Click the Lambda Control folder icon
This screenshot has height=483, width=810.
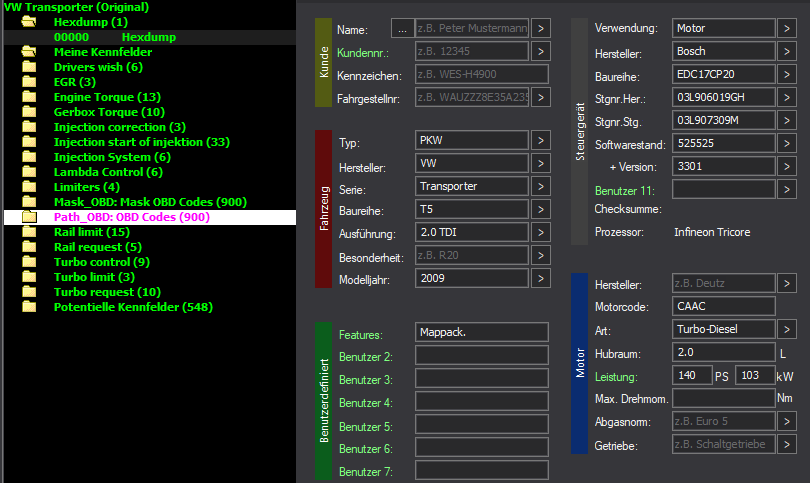click(x=29, y=172)
